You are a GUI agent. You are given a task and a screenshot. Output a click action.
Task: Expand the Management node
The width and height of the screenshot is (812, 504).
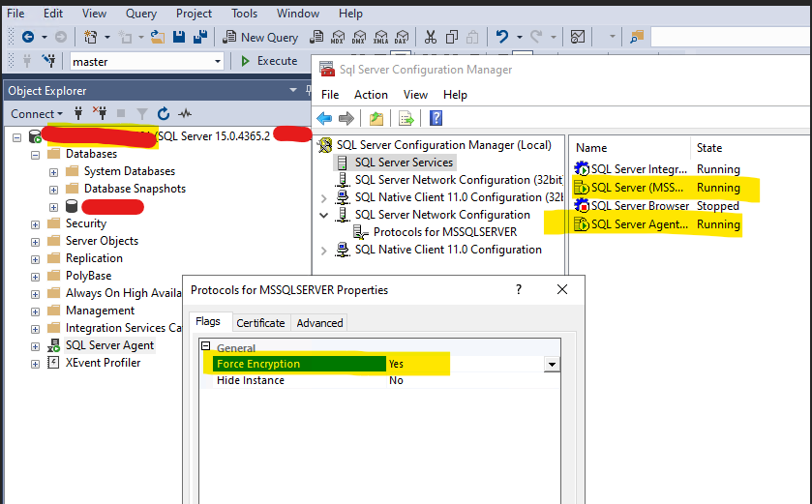pos(35,311)
